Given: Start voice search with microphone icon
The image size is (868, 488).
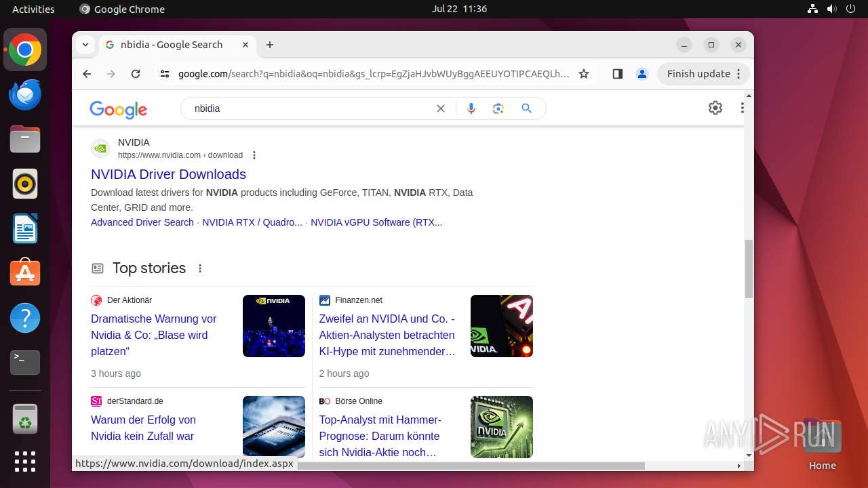Looking at the screenshot, I should (471, 108).
